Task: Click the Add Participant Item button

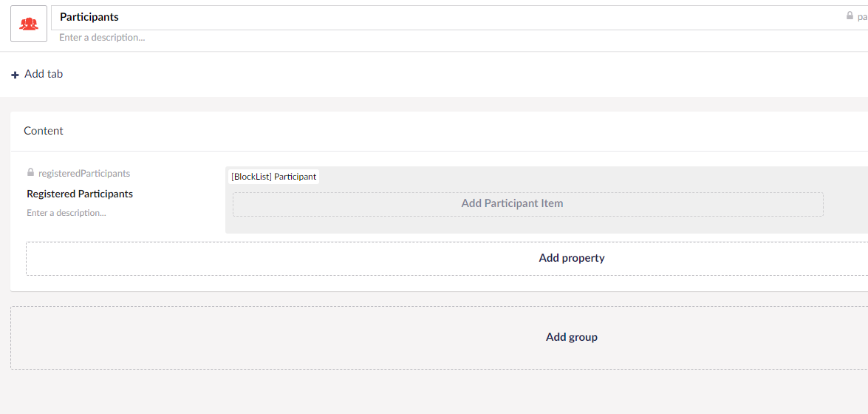Action: click(527, 203)
